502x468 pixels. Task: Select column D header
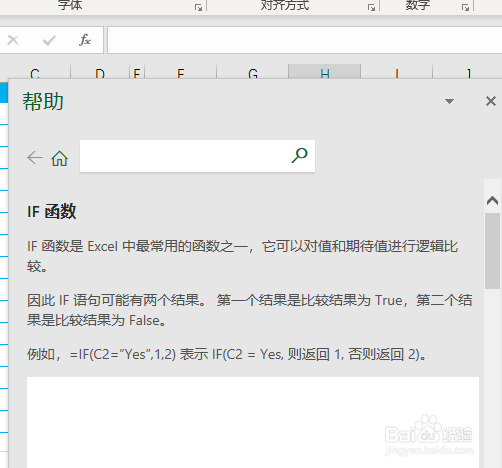(100, 72)
